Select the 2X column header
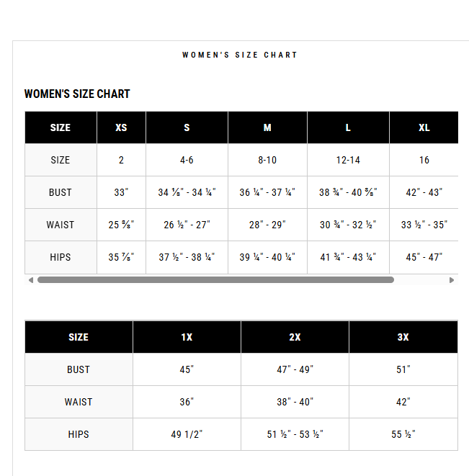The width and height of the screenshot is (469, 476). [x=295, y=337]
